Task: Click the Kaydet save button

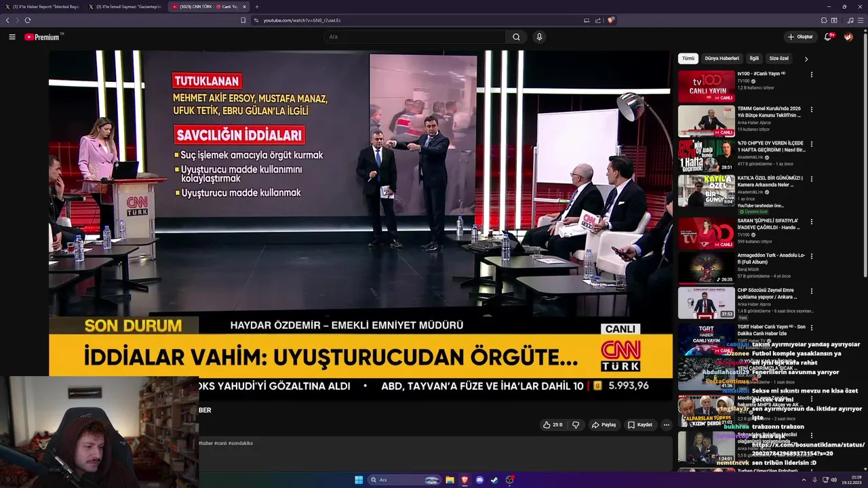Action: click(x=640, y=425)
